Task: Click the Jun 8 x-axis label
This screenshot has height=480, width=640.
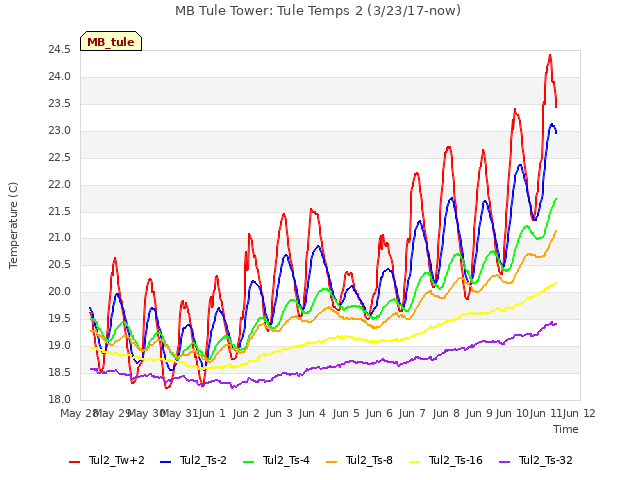Action: tap(446, 413)
